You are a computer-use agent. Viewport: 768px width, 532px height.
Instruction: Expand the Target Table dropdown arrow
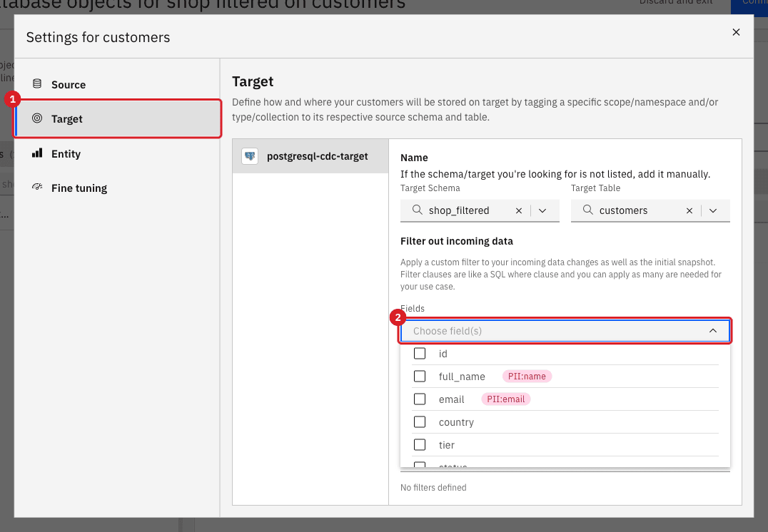[x=712, y=210]
